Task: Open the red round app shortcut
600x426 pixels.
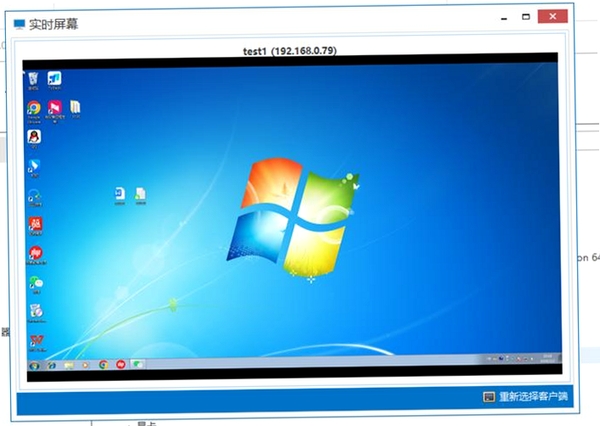Action: 36,255
